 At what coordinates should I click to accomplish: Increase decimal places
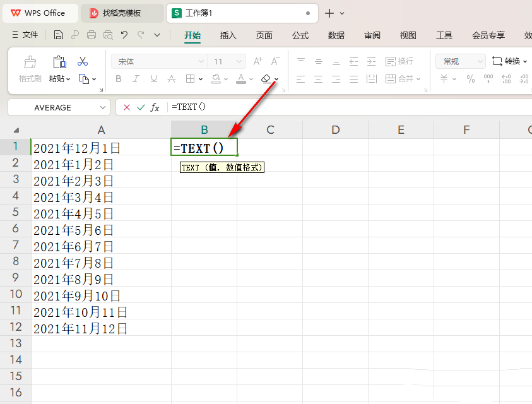coord(506,79)
